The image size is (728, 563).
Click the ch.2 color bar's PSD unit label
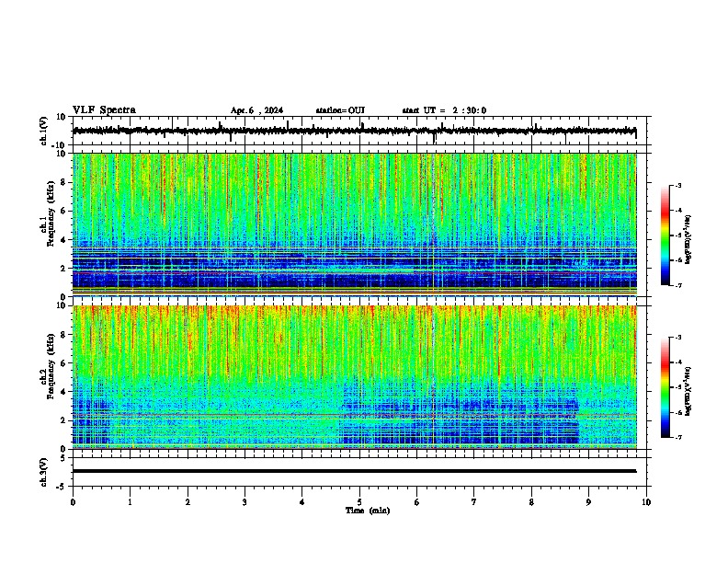pos(688,391)
